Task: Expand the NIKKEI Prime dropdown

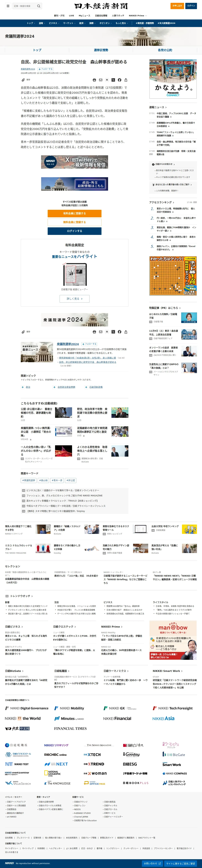Action: (x=138, y=16)
